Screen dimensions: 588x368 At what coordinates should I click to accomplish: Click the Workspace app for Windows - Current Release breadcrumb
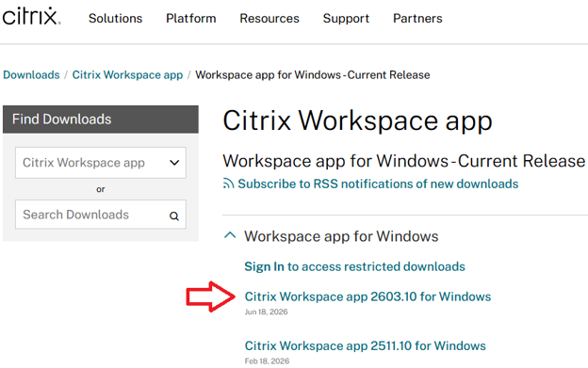tap(313, 75)
